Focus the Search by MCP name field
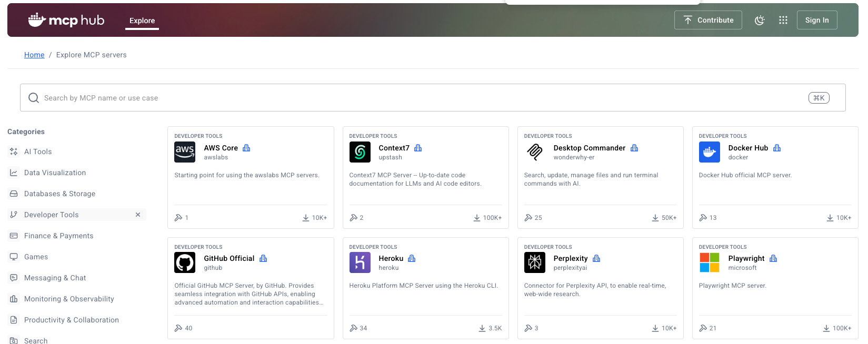This screenshot has width=868, height=344. (433, 98)
